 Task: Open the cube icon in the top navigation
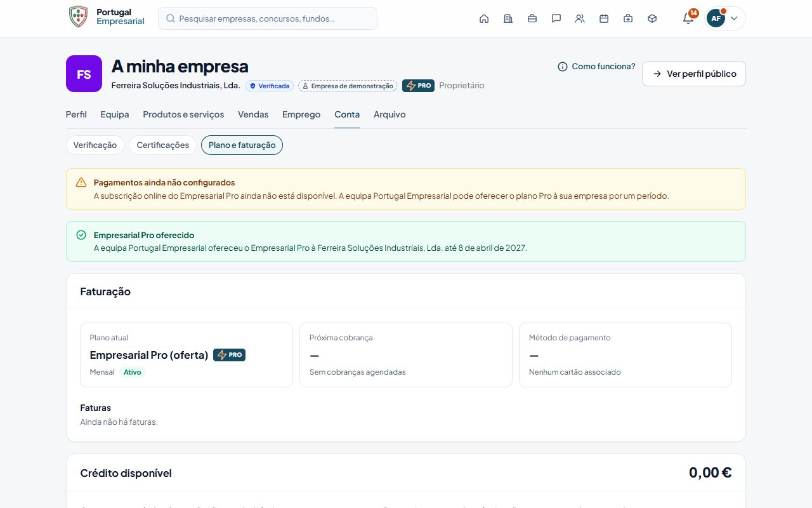click(652, 18)
